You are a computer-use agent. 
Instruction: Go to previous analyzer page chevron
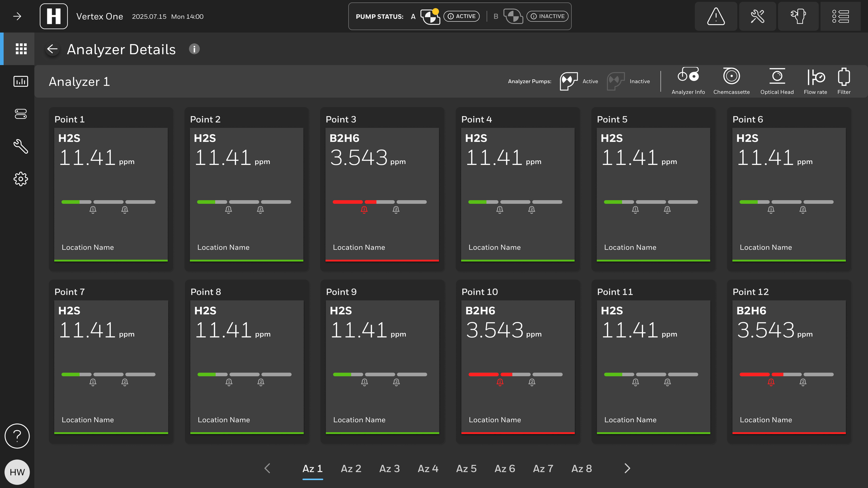click(267, 468)
